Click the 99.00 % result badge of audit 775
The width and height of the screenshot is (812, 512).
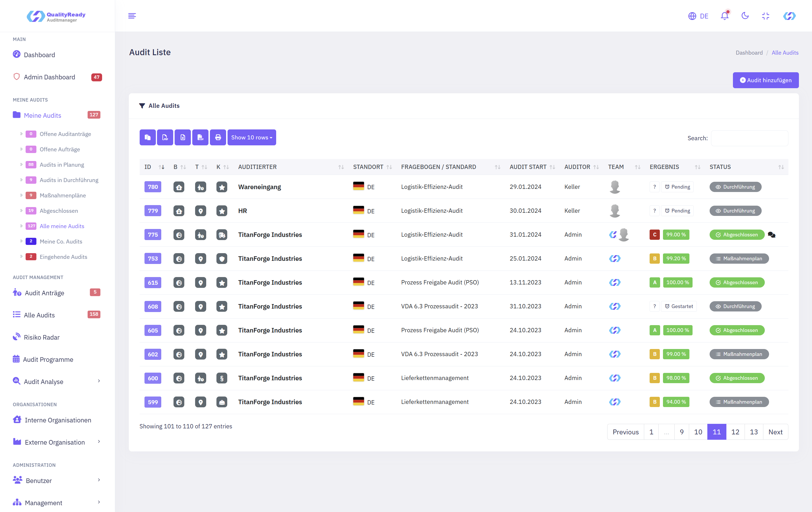click(676, 235)
